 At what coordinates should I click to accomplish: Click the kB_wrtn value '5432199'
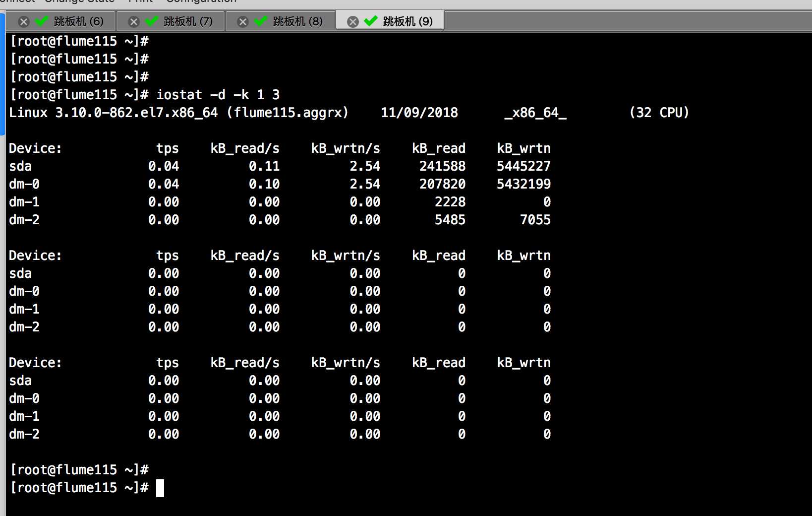point(523,184)
